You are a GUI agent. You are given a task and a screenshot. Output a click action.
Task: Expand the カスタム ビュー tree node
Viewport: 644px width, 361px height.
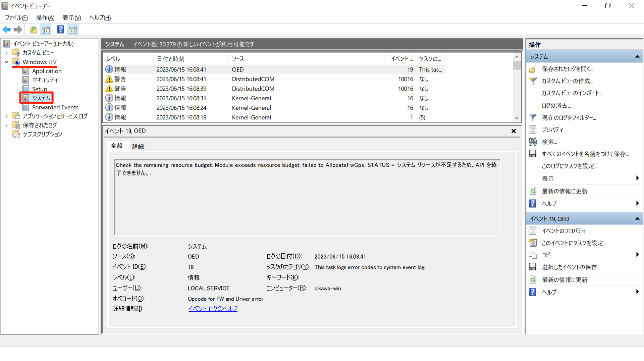[x=6, y=53]
